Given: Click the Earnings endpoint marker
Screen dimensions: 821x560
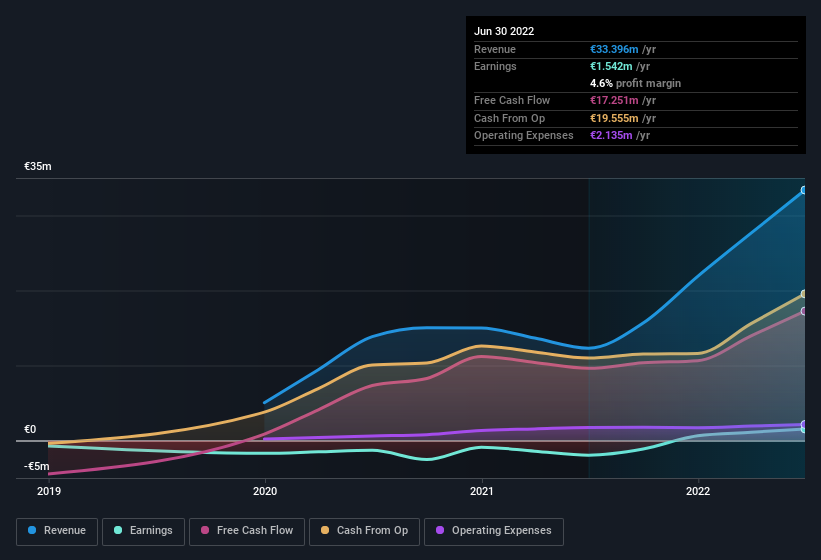Looking at the screenshot, I should point(804,430).
